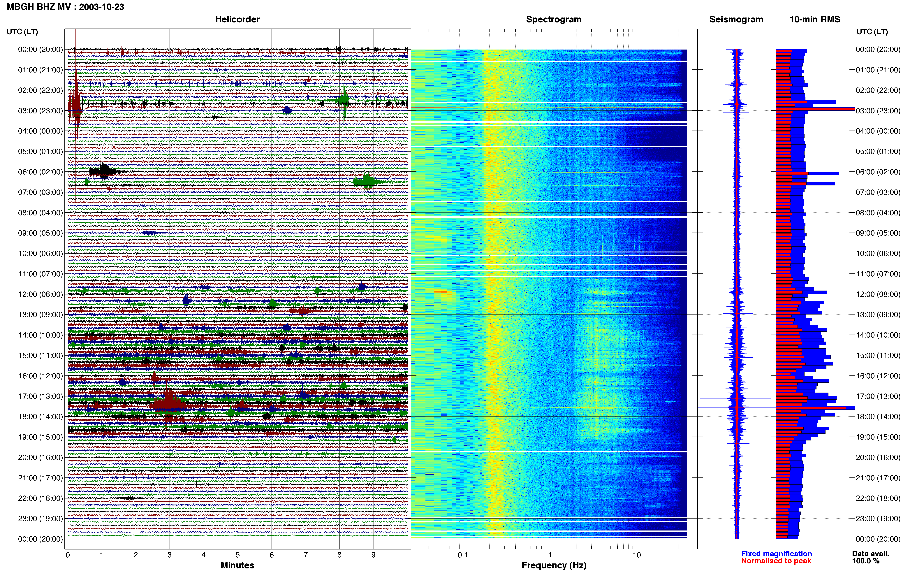Click the 'Fixed magnification' legend text

(776, 554)
